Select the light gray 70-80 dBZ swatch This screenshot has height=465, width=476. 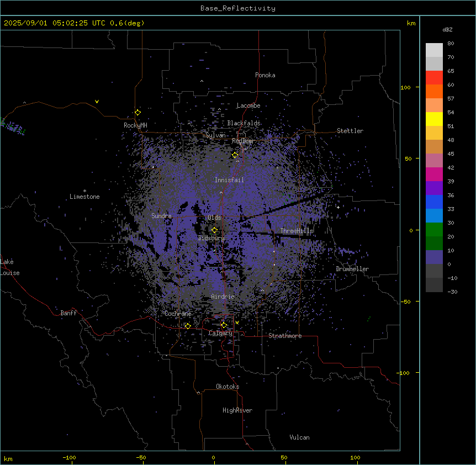434,50
